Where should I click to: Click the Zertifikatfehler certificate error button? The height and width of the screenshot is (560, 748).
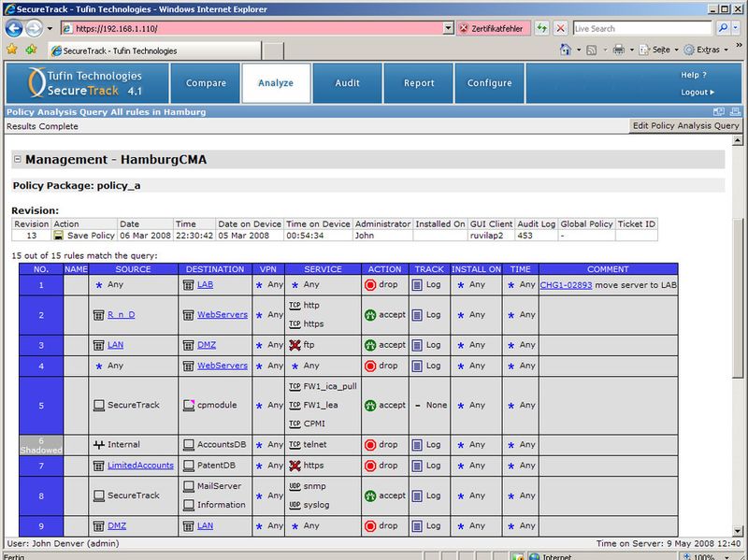coord(494,29)
